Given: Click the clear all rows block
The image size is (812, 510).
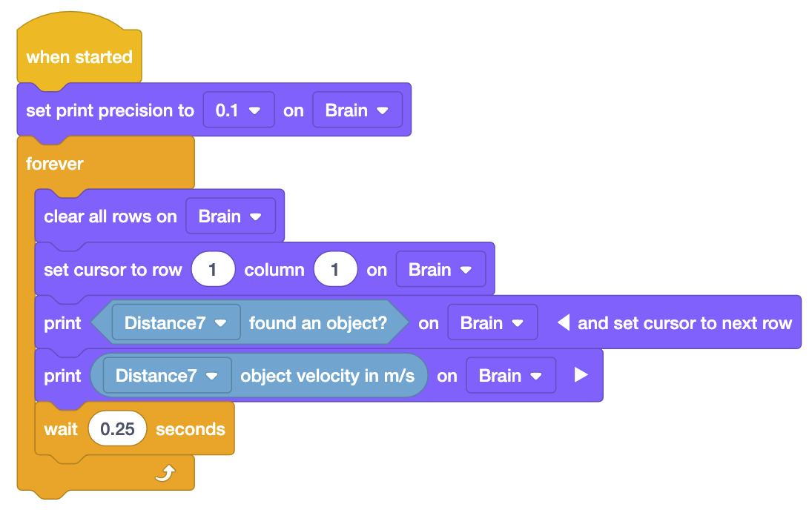Looking at the screenshot, I should point(110,216).
